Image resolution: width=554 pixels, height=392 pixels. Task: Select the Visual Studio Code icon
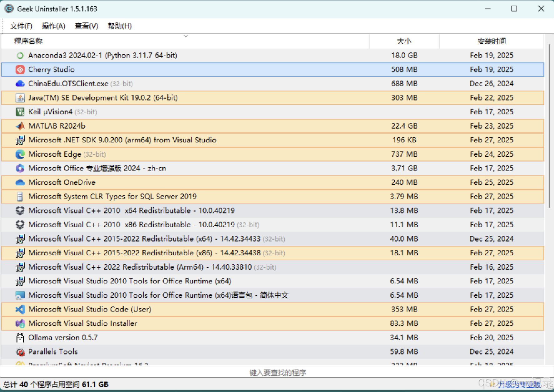20,309
